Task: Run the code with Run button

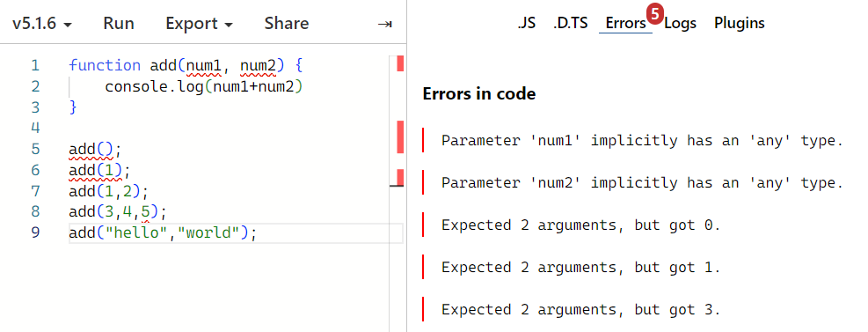Action: tap(119, 24)
